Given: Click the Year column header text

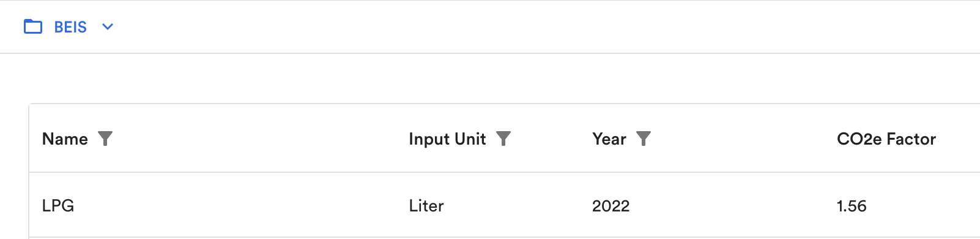Looking at the screenshot, I should [x=609, y=139].
